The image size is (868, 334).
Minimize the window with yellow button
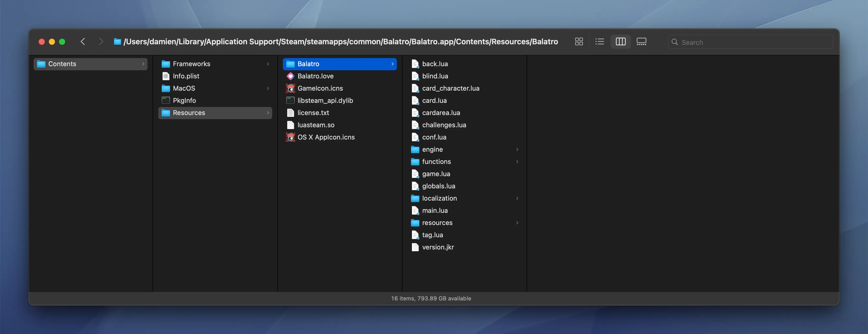click(x=52, y=41)
